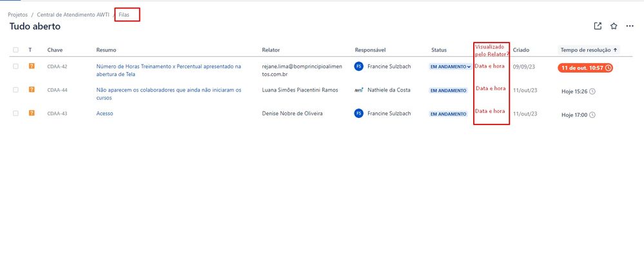Go to Projetos breadcrumb

(x=17, y=14)
